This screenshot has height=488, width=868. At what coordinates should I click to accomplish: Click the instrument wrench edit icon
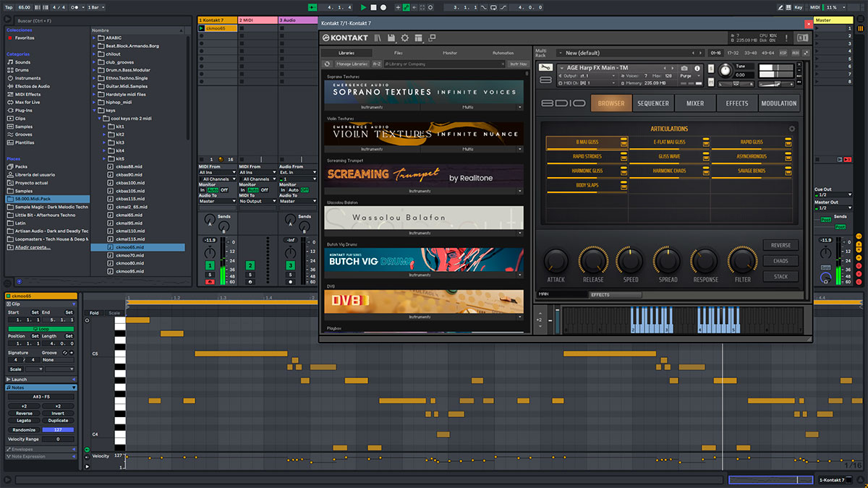(545, 68)
